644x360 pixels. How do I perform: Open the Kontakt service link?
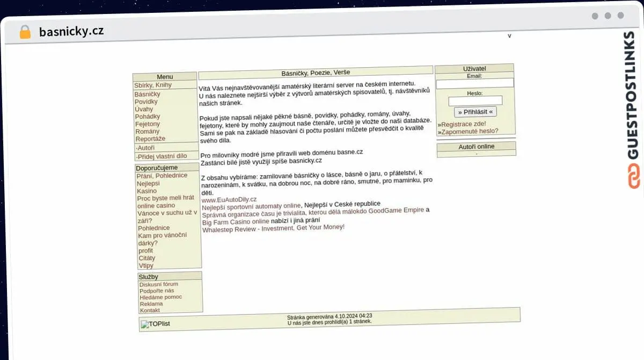(150, 310)
